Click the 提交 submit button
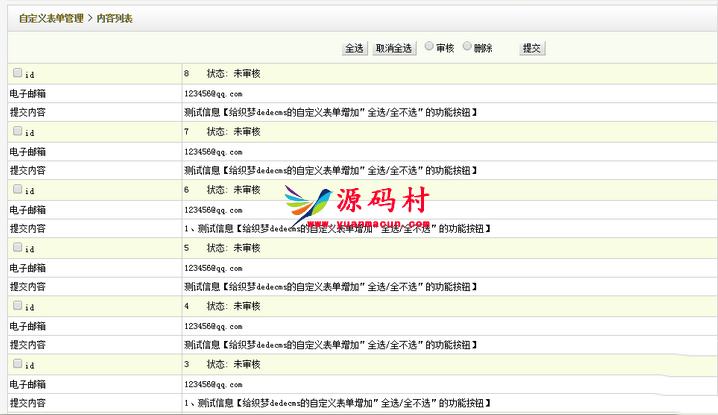The image size is (718, 415). 532,48
